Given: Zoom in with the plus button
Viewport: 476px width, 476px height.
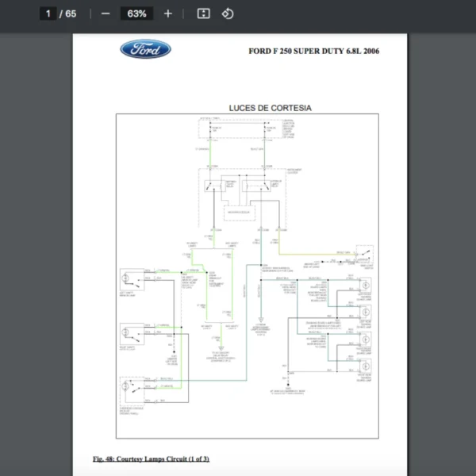Looking at the screenshot, I should [x=167, y=13].
